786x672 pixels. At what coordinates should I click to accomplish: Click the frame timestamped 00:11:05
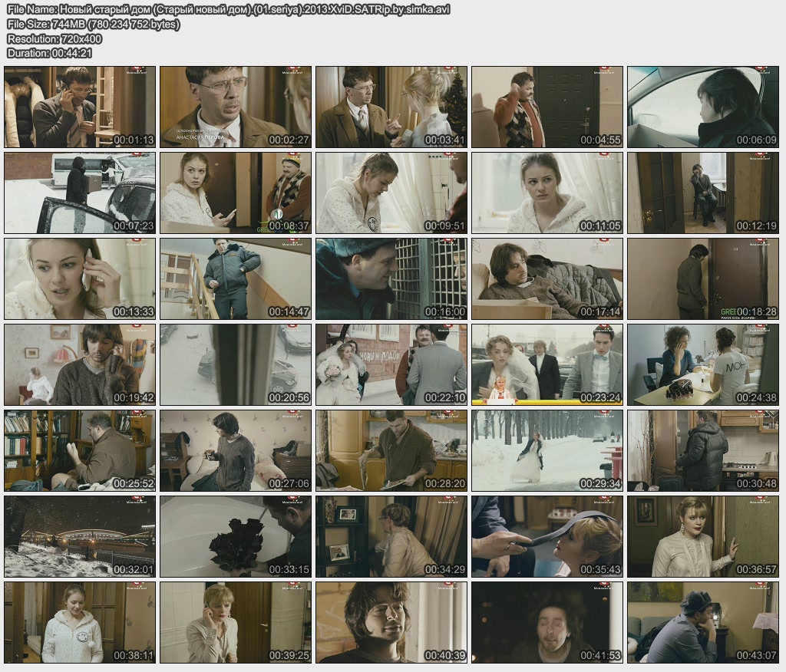coord(547,193)
